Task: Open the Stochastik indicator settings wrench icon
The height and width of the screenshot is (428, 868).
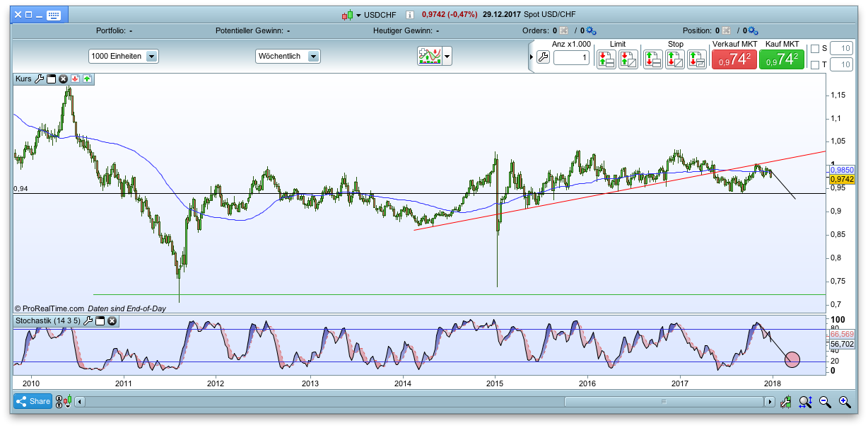Action: 88,321
